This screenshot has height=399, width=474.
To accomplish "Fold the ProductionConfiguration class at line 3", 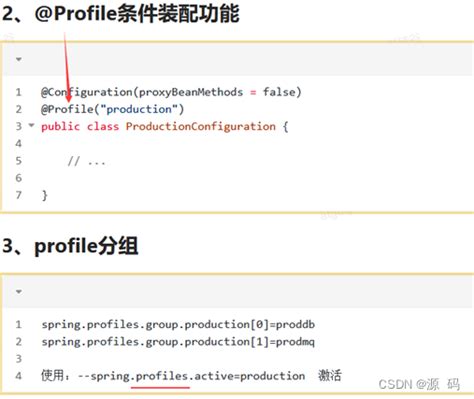I will [31, 125].
